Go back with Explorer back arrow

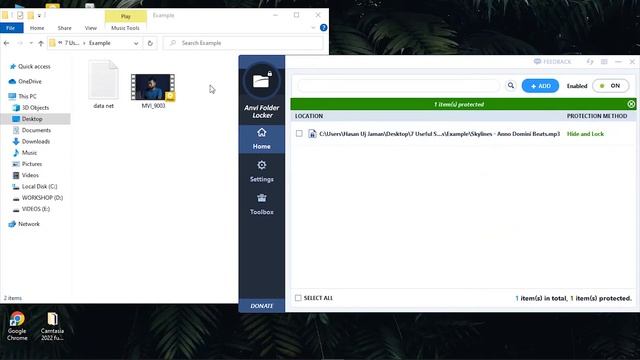tap(7, 43)
